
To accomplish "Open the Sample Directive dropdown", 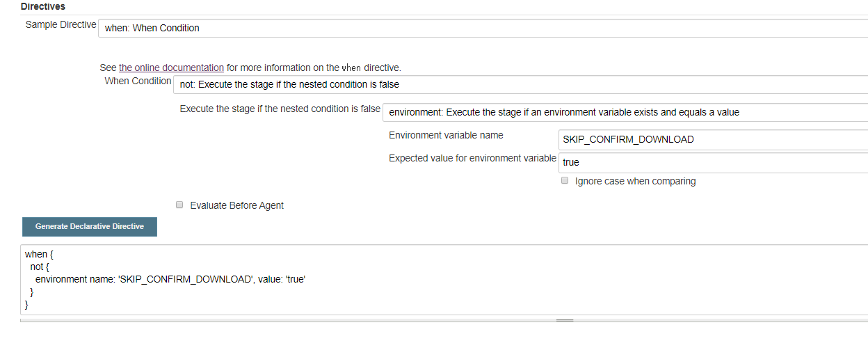I will 483,29.
